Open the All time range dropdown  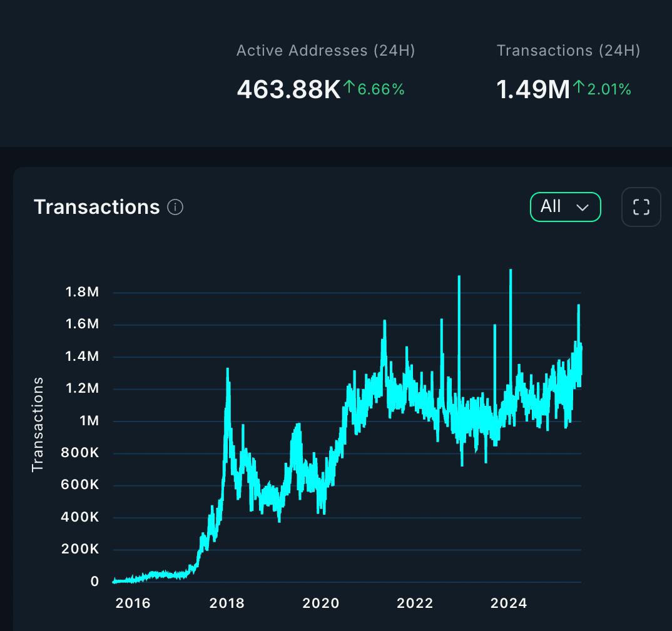tap(565, 207)
